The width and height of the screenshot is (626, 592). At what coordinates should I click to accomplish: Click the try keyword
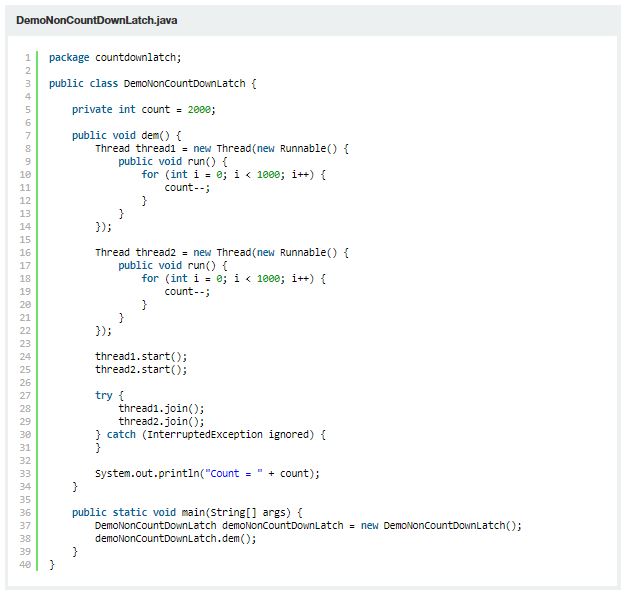[x=104, y=395]
